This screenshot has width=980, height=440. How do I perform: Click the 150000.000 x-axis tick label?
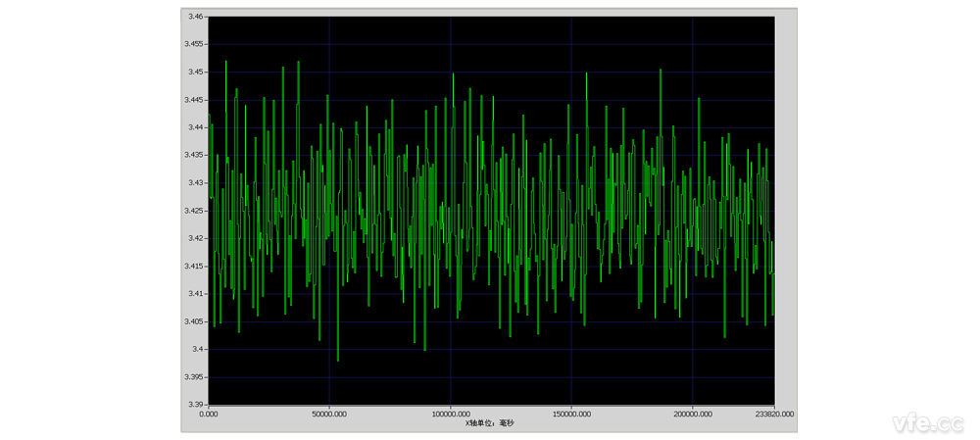point(571,415)
